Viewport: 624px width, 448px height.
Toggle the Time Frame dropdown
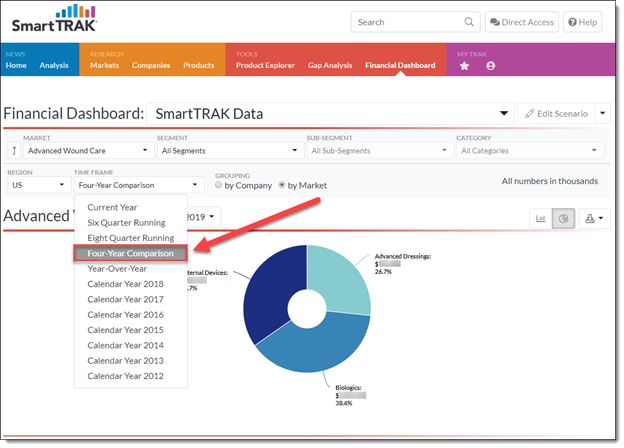coord(139,185)
